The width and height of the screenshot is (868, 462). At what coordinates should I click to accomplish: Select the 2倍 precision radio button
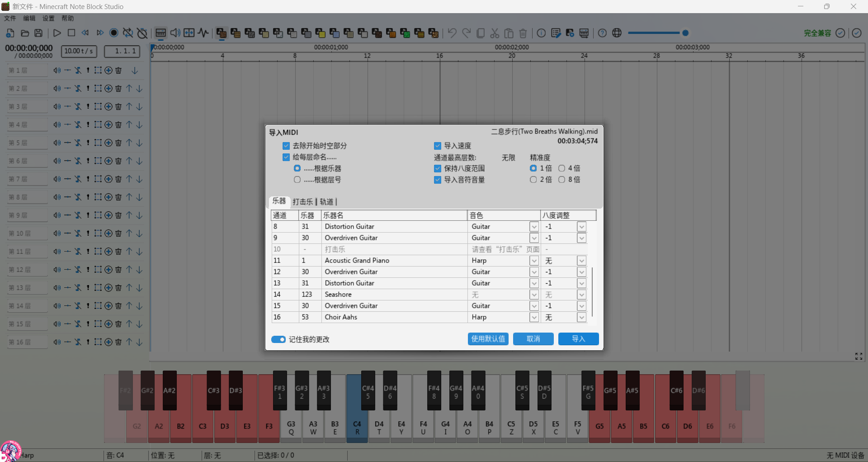(x=533, y=180)
